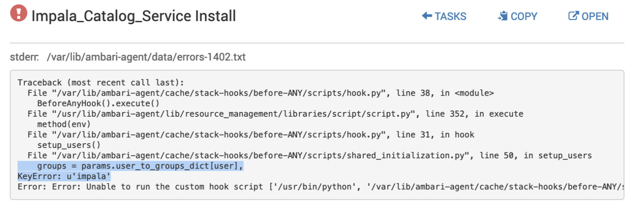Click the script.py line 352 entry

pos(275,114)
